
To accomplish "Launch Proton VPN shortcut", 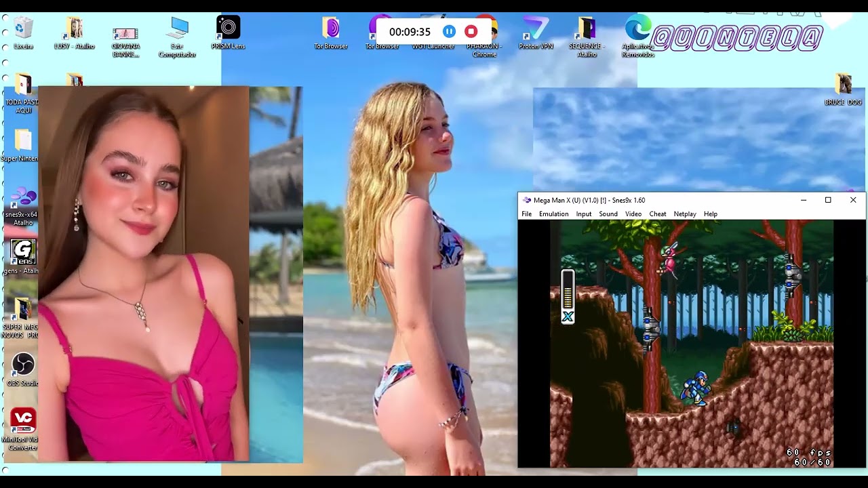I will coord(536,33).
